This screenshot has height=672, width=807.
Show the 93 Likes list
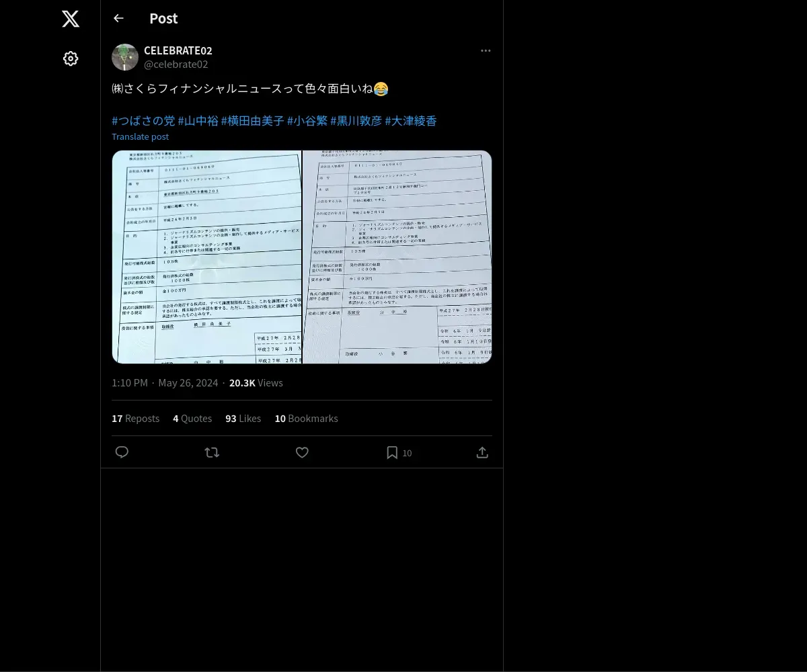pos(243,419)
